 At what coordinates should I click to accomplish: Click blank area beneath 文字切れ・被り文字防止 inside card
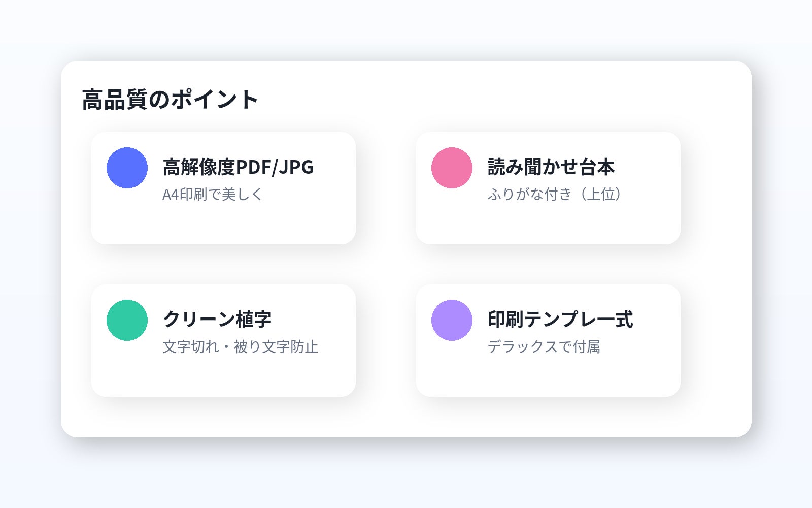click(223, 376)
